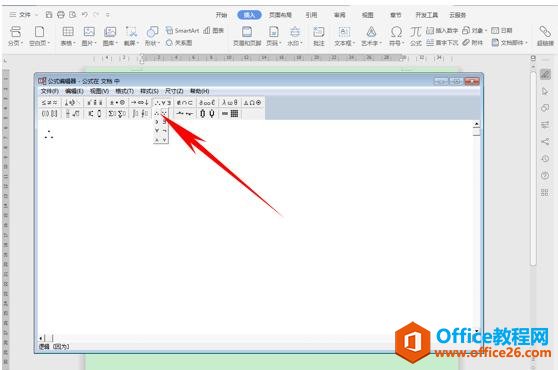The height and width of the screenshot is (370, 558).
Task: Click drop cap (首字下沉)
Action: (442, 43)
